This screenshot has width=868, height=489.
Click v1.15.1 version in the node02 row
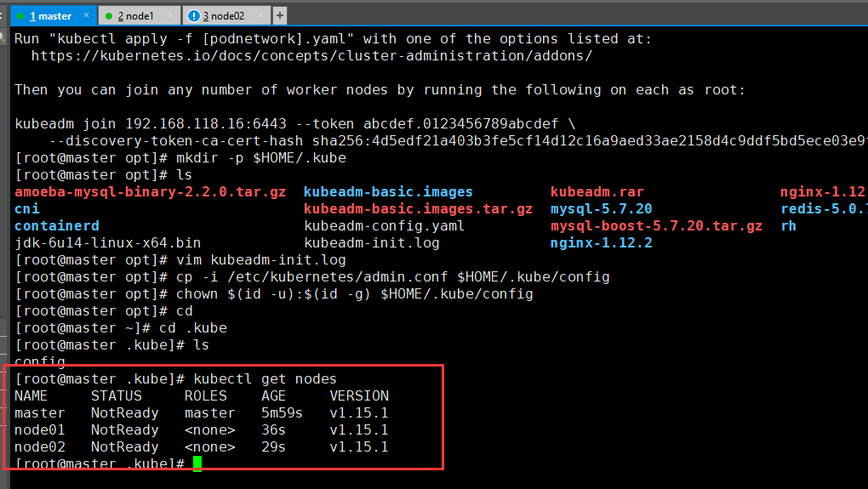[359, 447]
